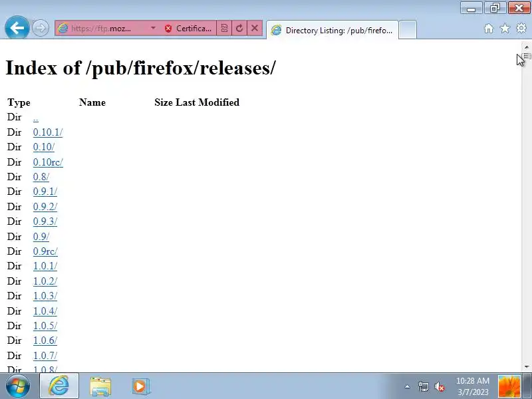
Task: Open the 0.9/ directory link
Action: 41,237
